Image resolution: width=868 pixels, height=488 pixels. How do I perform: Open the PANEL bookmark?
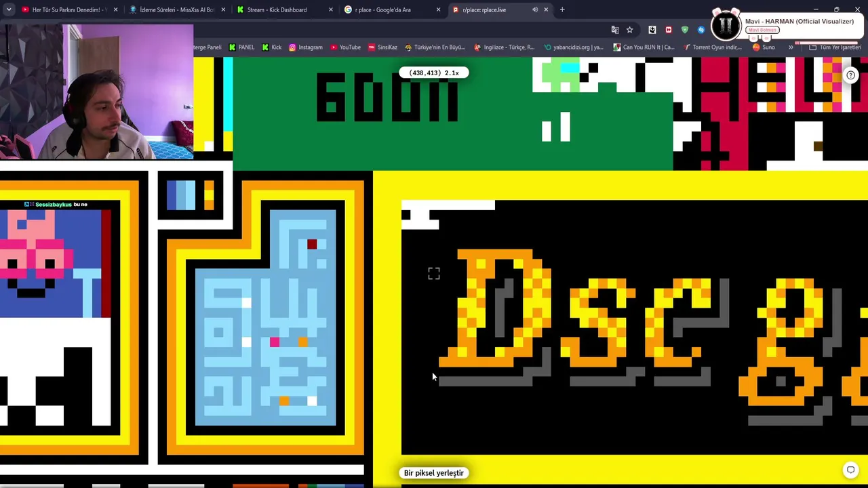(241, 47)
